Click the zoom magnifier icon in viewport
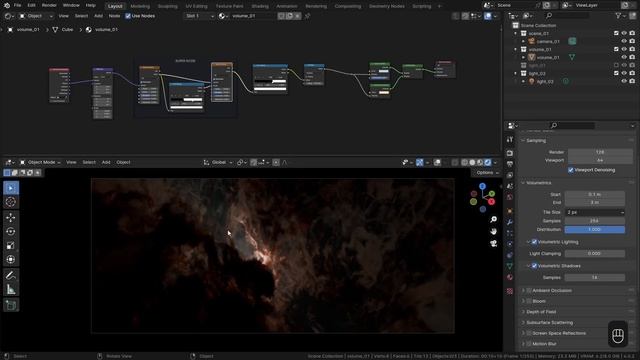The image size is (640, 360). pyautogui.click(x=493, y=220)
